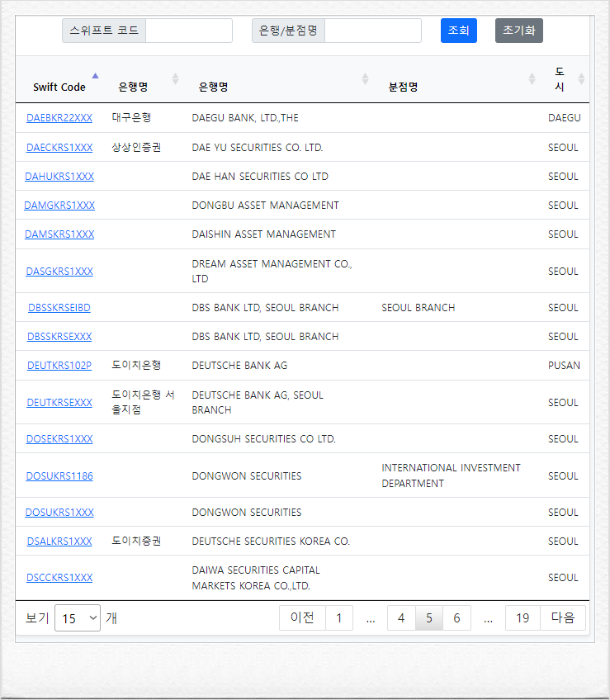The width and height of the screenshot is (610, 700).
Task: Go to previous page with 이전
Action: 302,617
